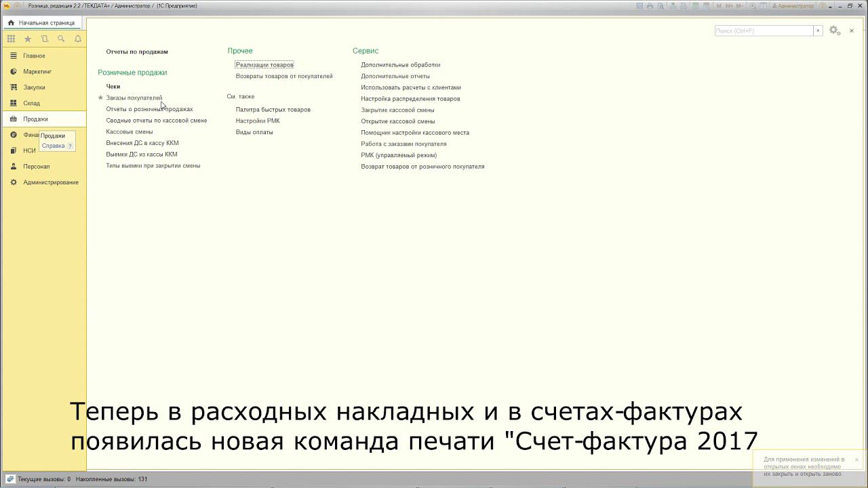868x488 pixels.
Task: Click the M+ memory button in the title toolbar
Action: pos(729,5)
